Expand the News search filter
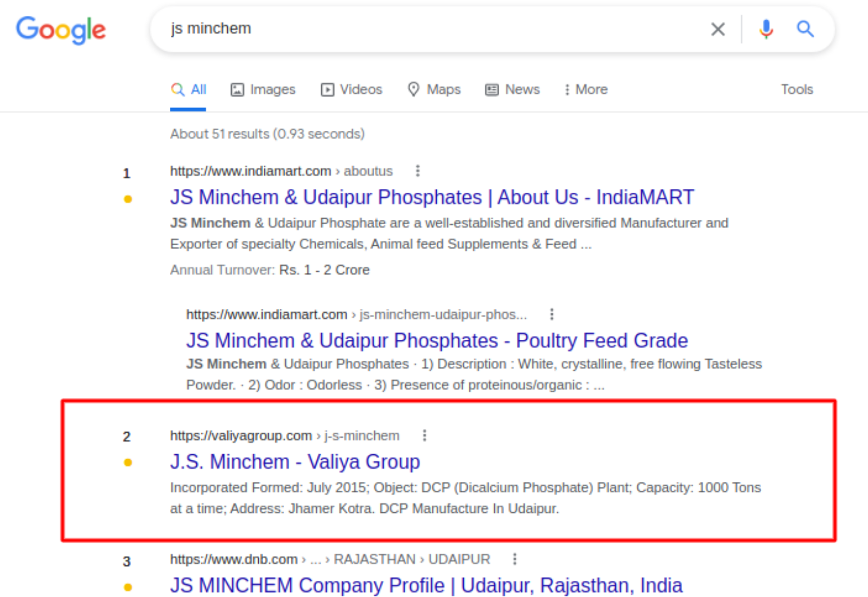 (512, 89)
